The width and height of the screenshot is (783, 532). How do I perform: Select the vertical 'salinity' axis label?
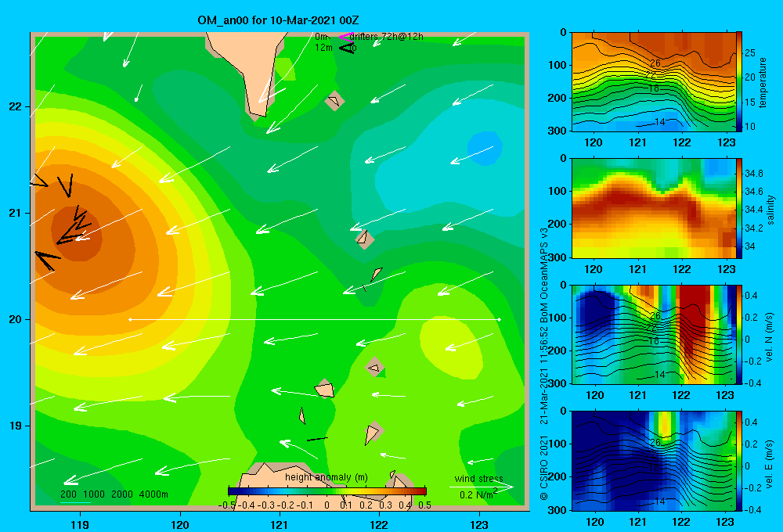click(770, 210)
